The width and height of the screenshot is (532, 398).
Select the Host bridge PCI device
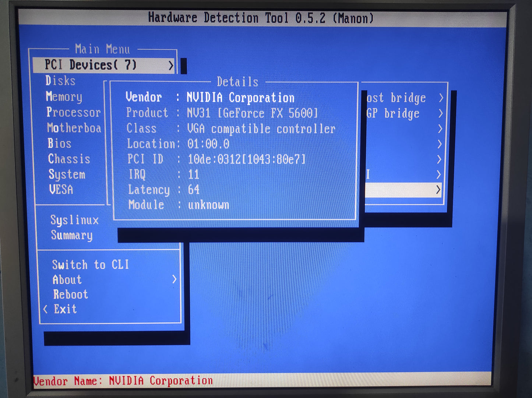pyautogui.click(x=396, y=98)
